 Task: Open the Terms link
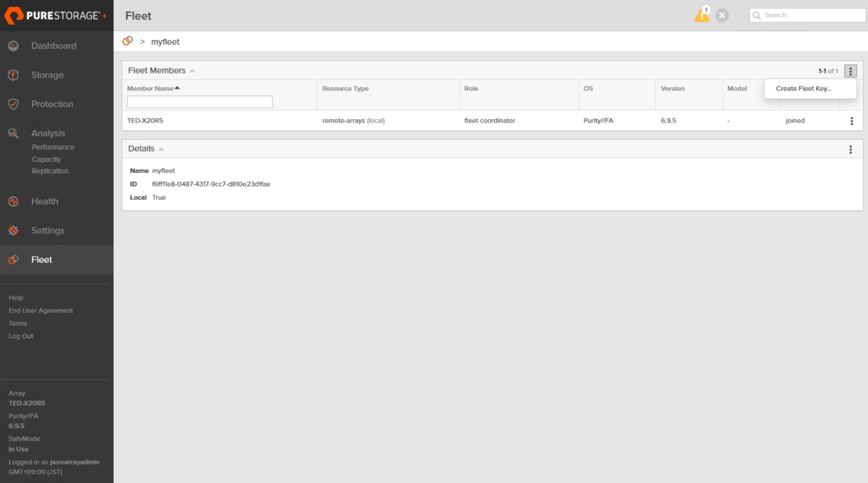tap(18, 324)
